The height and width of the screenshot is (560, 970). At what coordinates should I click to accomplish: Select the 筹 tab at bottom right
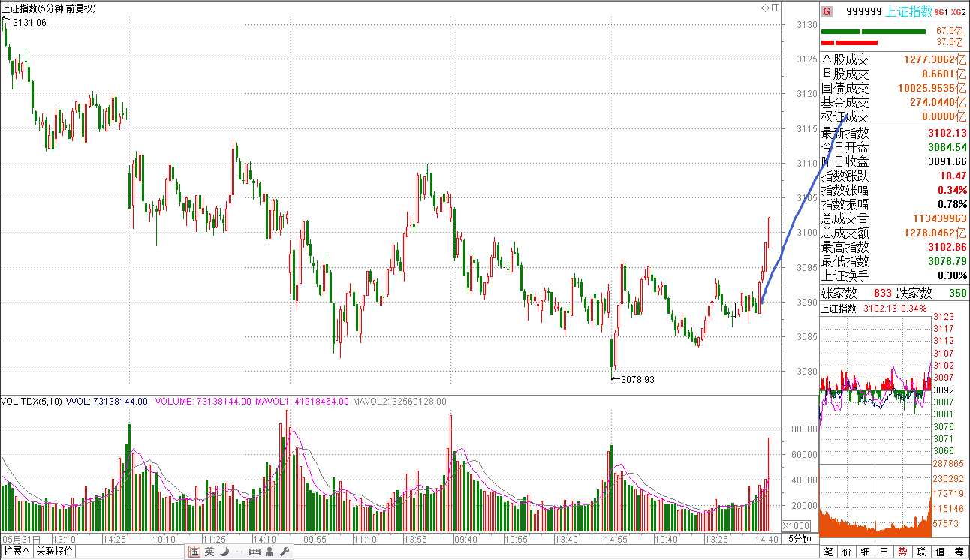coord(959,552)
